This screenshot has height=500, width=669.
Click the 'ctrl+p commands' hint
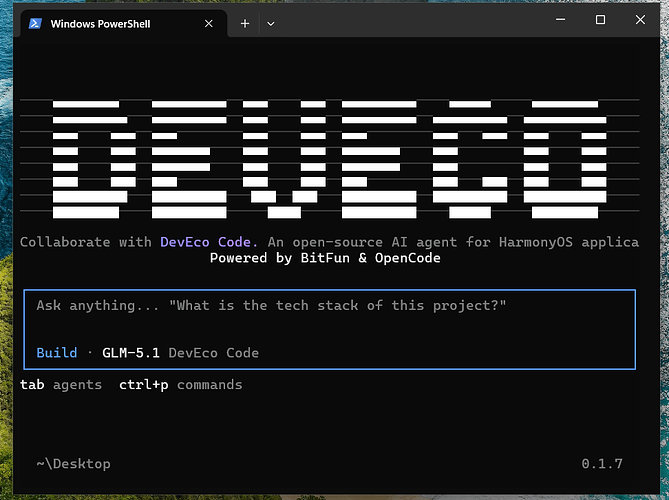tap(180, 385)
